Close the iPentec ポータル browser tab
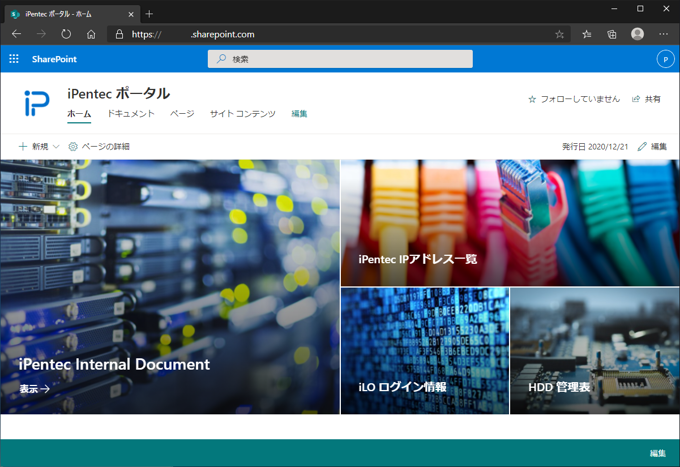 (131, 14)
